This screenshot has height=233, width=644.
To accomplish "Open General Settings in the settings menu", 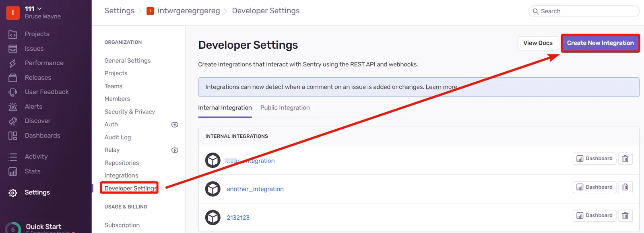I will tap(128, 61).
